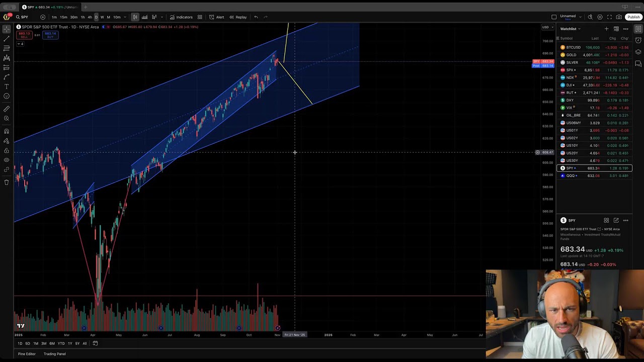Screen dimensions: 644x362
Task: Set range to YTD
Action: [61, 343]
